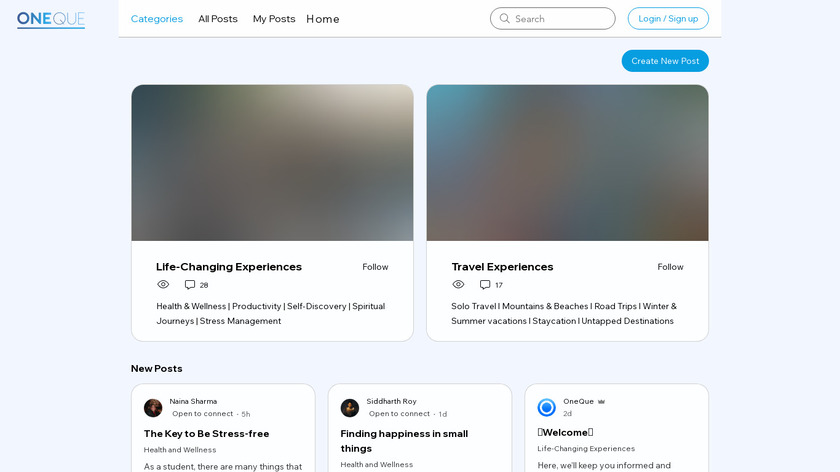Open the Life-Changing Experiences cover image
840x472 pixels.
272,163
